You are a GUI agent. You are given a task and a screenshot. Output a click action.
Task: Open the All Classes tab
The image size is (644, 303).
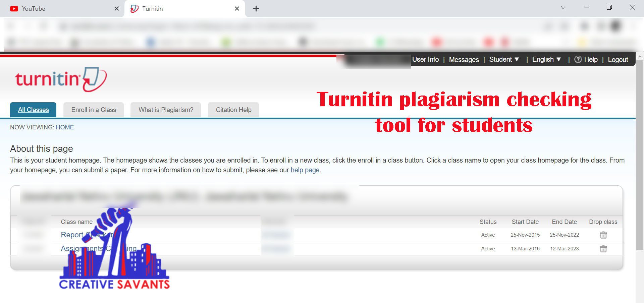[33, 110]
